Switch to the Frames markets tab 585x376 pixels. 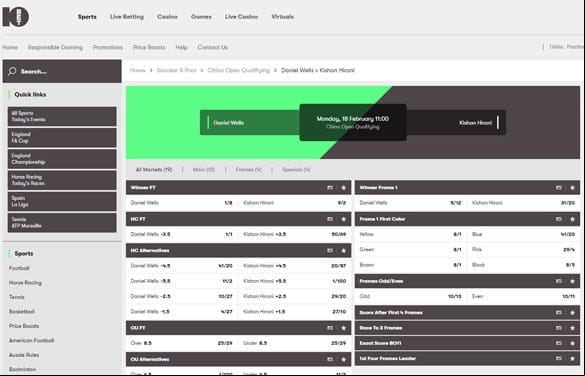[248, 170]
